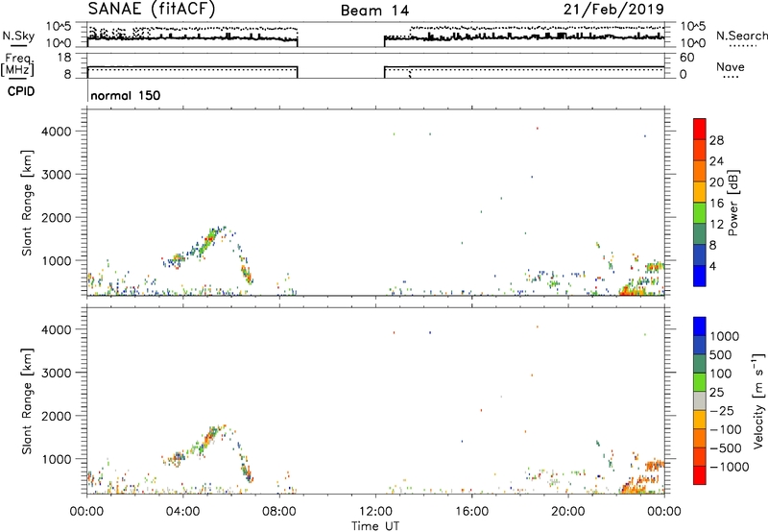
Task: Click the 1000 tick in velocity panel
Action: [x=57, y=458]
